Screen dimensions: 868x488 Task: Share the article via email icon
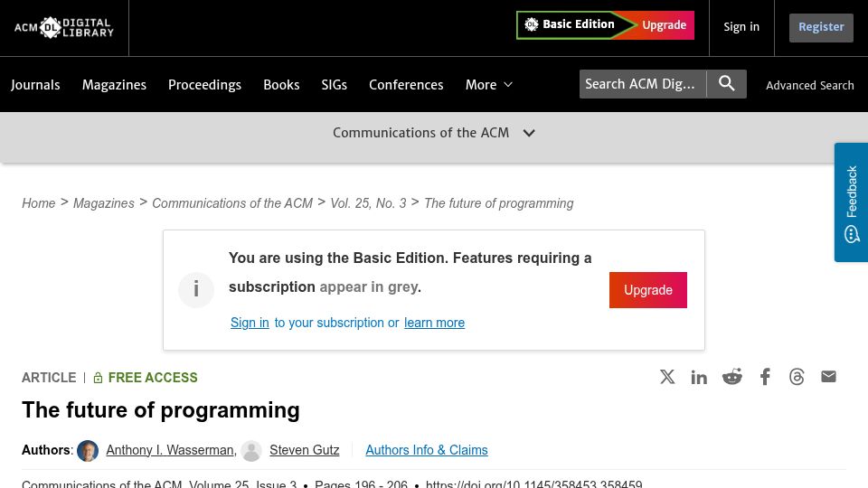[x=828, y=377]
